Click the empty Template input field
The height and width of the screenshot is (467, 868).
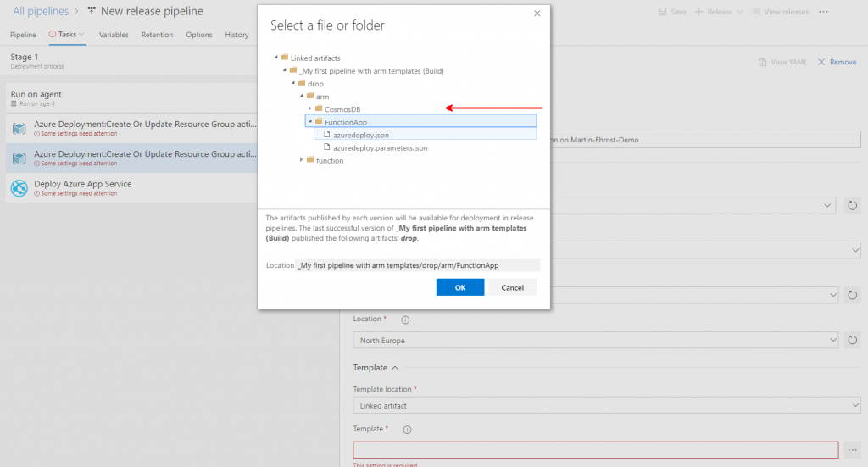point(596,450)
